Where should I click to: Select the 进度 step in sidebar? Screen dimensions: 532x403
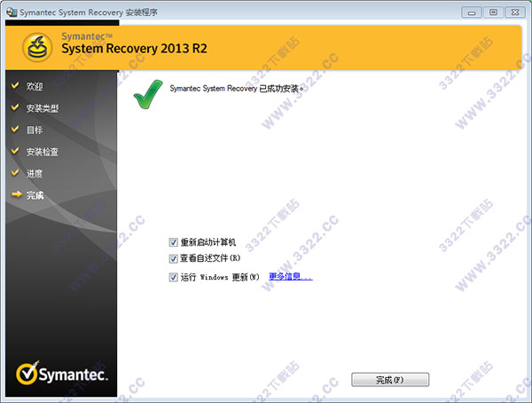35,174
